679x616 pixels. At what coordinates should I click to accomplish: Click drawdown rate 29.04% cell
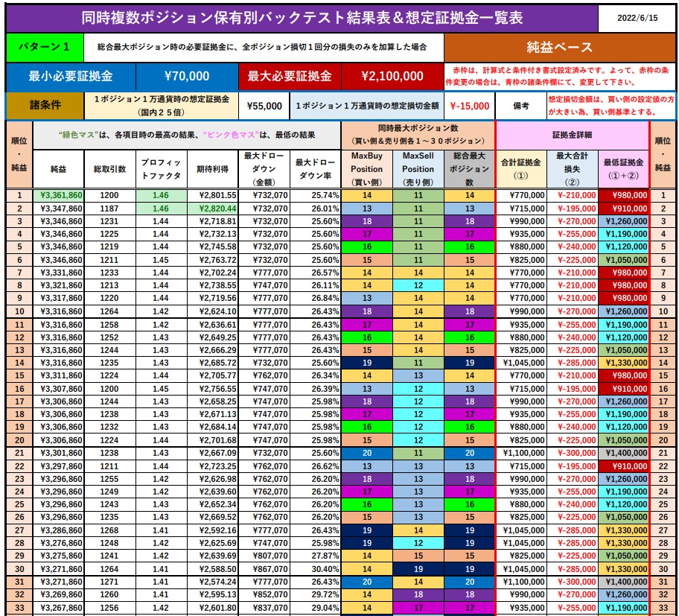tap(316, 608)
